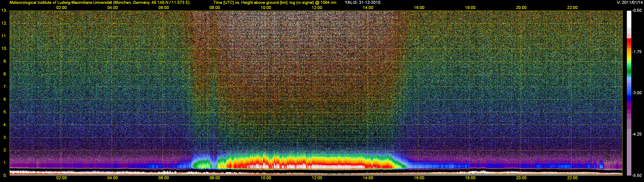Click the 22:00 label on the top time axis
The width and height of the screenshot is (644, 182).
(x=572, y=7)
